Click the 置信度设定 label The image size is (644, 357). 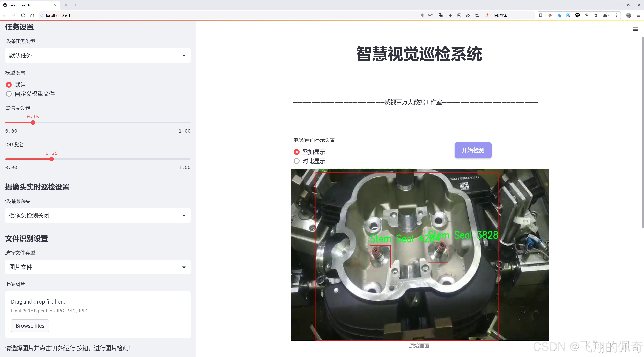click(18, 108)
